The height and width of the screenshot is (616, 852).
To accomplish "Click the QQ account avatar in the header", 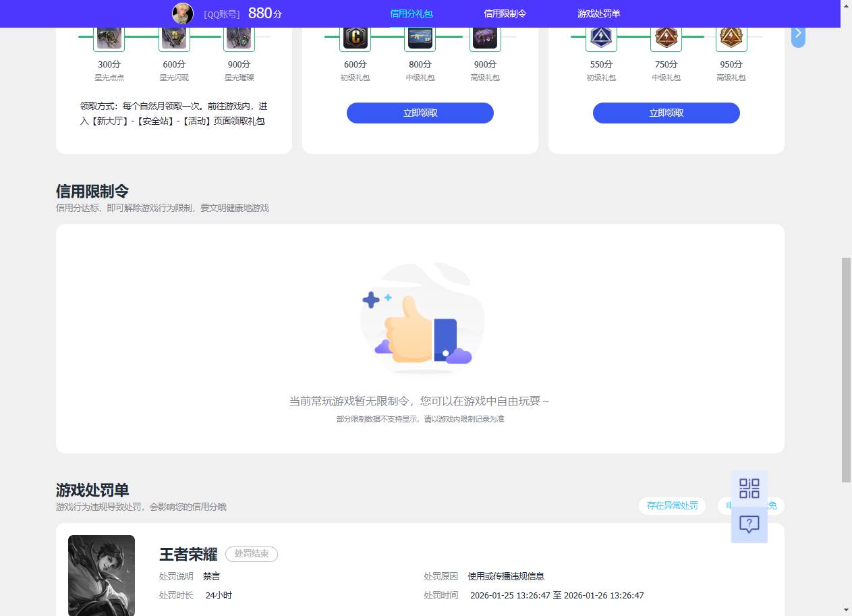I will pos(182,13).
